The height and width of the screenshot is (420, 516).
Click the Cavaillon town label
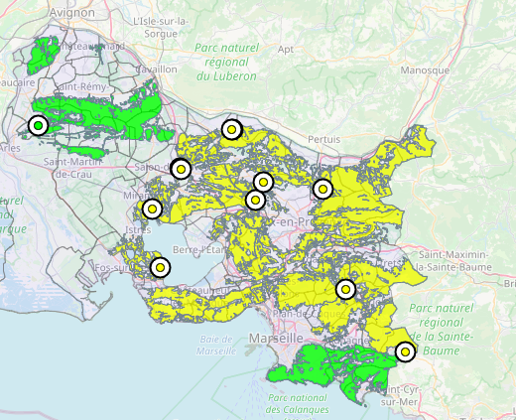point(156,70)
